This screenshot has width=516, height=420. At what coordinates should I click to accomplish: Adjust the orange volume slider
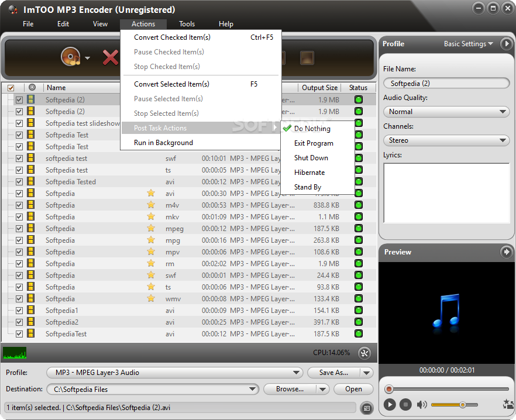[x=454, y=405]
